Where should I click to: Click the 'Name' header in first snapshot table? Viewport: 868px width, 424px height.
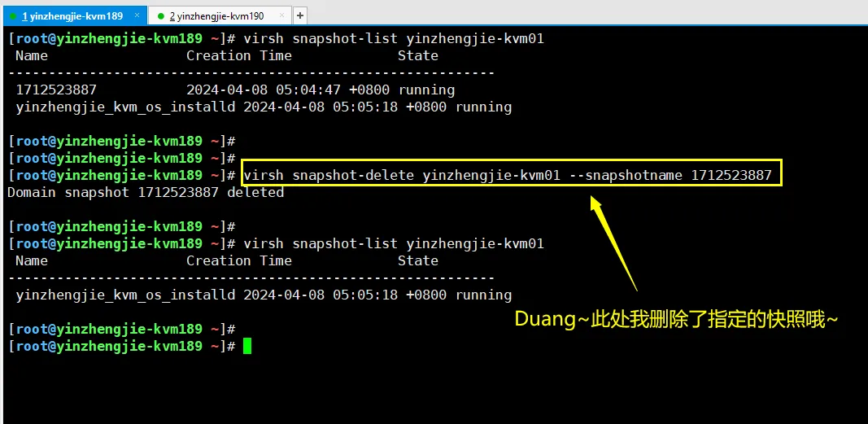pos(32,55)
